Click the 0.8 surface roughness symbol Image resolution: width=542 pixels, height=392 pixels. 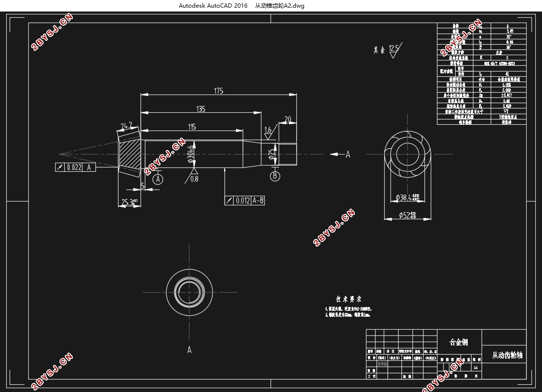193,176
